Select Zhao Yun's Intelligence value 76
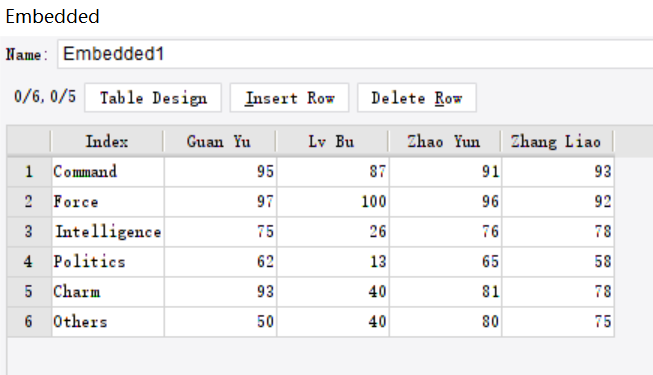This screenshot has height=375, width=653. coord(446,232)
